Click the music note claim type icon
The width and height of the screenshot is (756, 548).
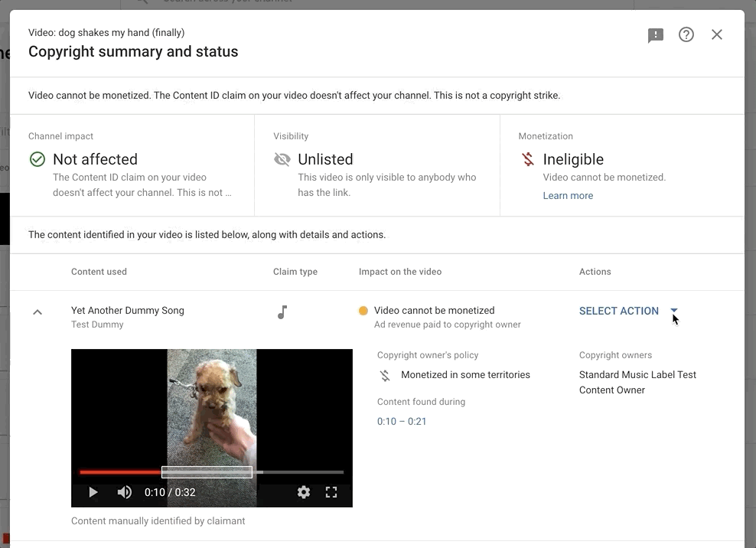pyautogui.click(x=282, y=311)
